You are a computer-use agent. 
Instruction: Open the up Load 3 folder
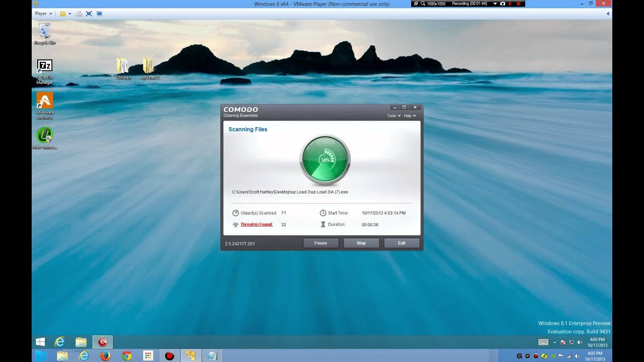[149, 68]
